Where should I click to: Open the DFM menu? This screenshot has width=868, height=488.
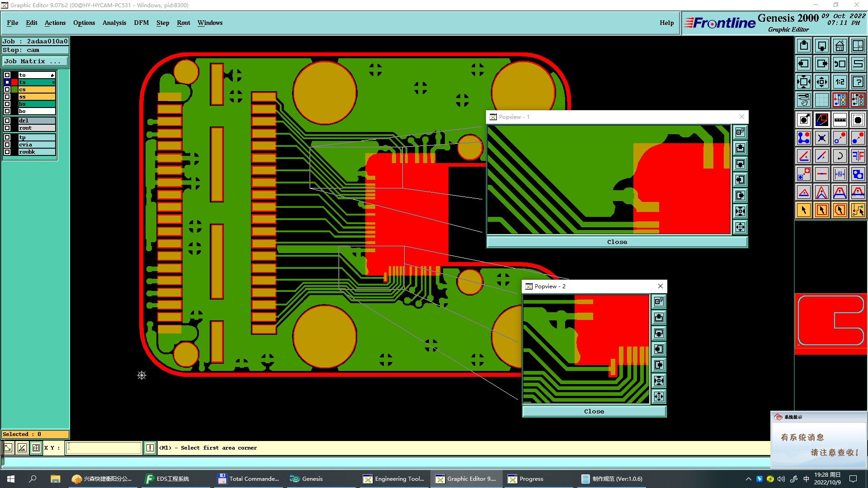(141, 23)
